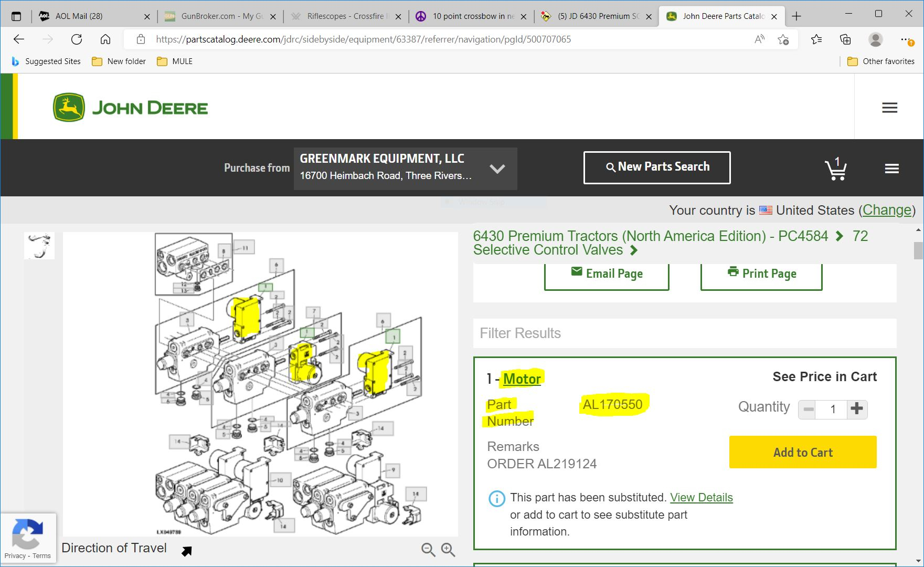Switch to the GunBroker.com tab
924x567 pixels.
(221, 16)
